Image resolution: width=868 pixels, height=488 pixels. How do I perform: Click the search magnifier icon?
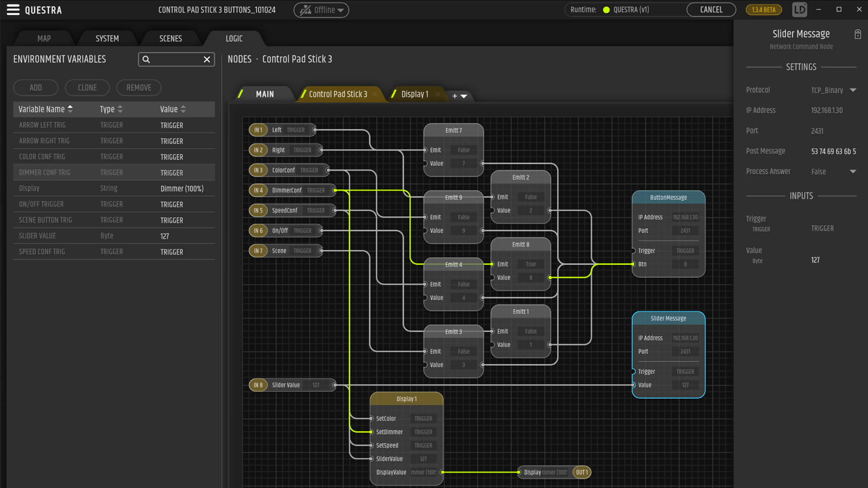tap(146, 60)
